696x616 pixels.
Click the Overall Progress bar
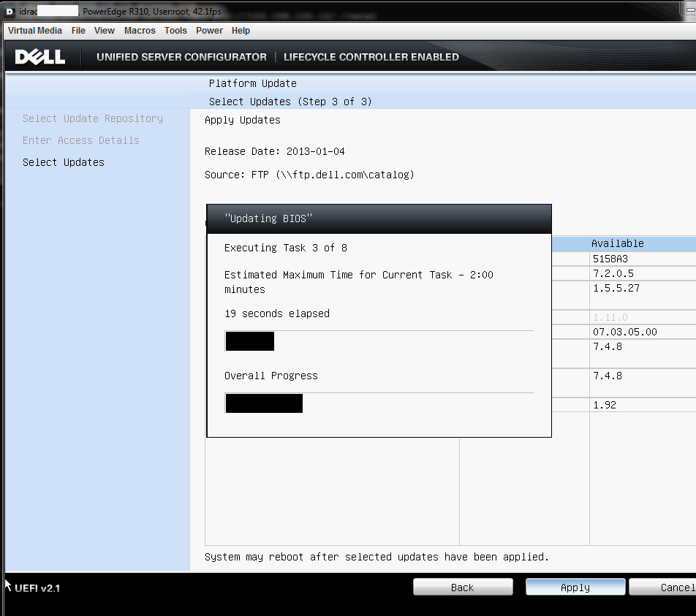pyautogui.click(x=379, y=403)
